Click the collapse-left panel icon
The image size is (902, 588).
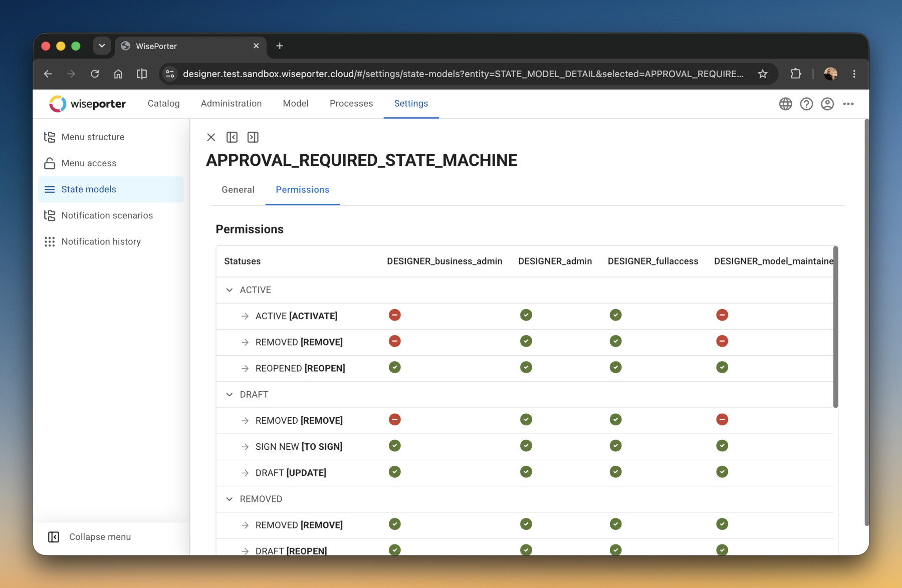(x=232, y=137)
